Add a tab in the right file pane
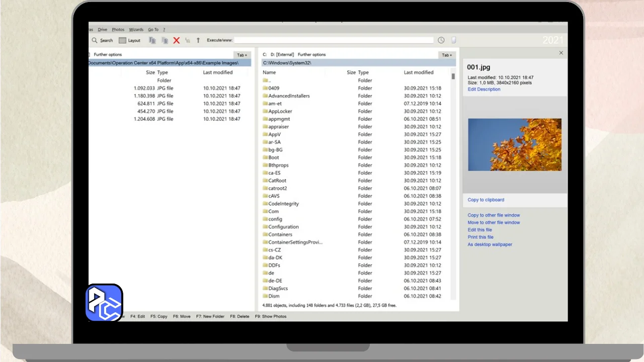Viewport: 644px width, 362px height. pos(446,55)
